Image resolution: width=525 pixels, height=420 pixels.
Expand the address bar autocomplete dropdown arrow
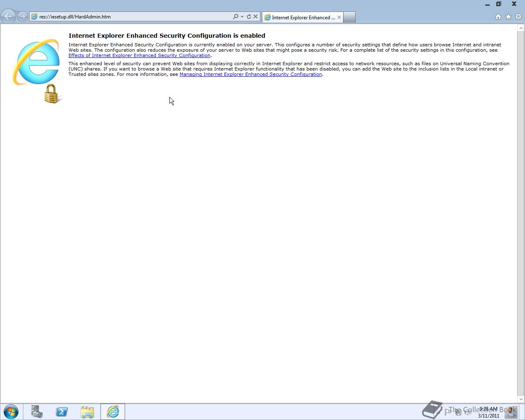pos(242,17)
